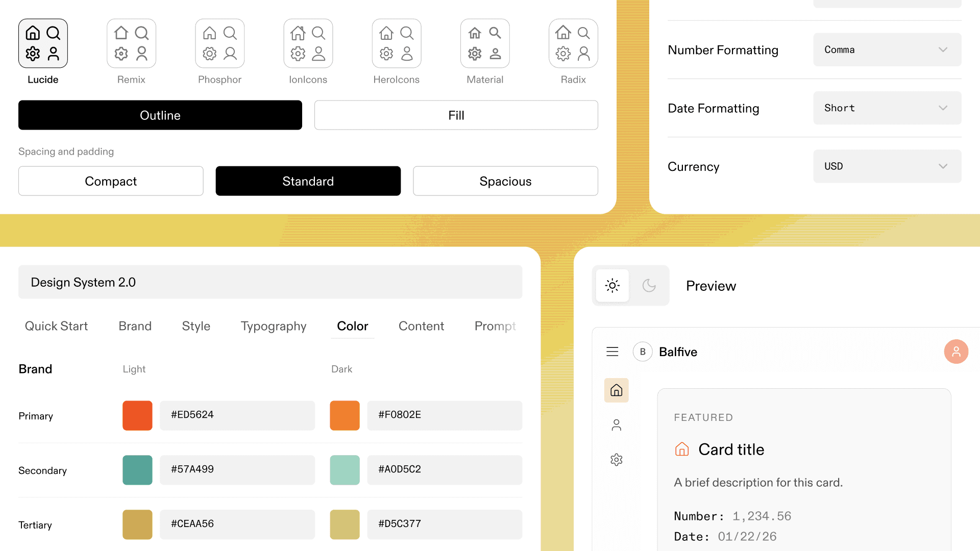
Task: Click the Primary light color swatch
Action: pyautogui.click(x=137, y=415)
